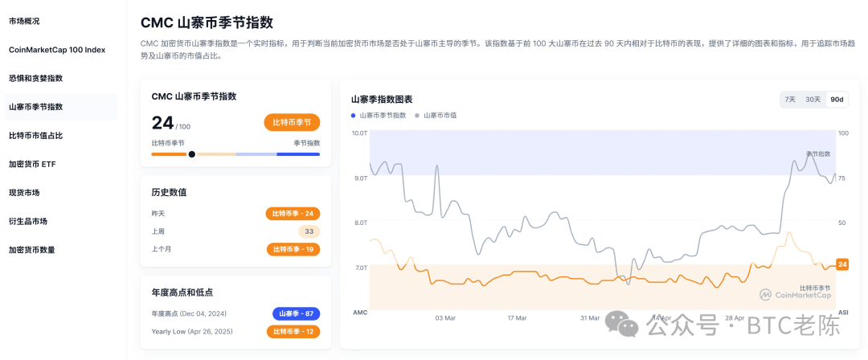Image resolution: width=868 pixels, height=360 pixels.
Task: Click the 17 Mar date on chart axis
Action: tap(517, 318)
